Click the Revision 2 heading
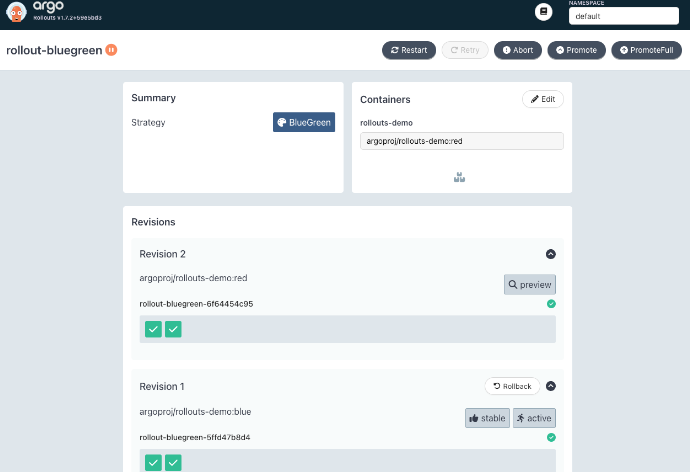690x472 pixels. (x=162, y=254)
